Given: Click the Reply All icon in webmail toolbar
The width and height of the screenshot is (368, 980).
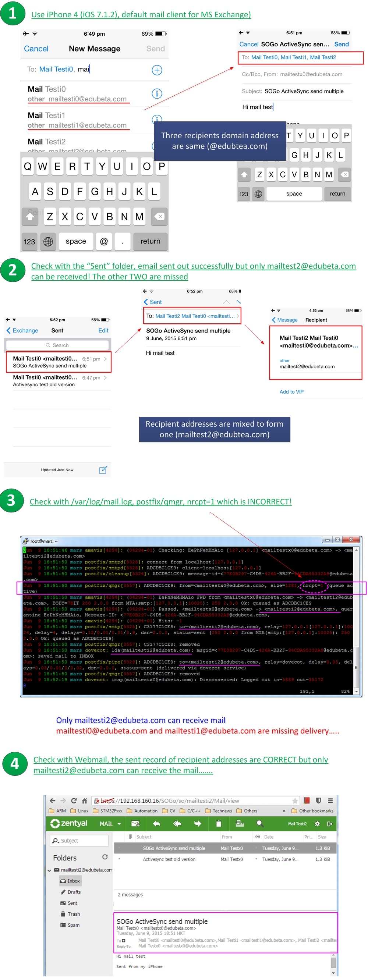Looking at the screenshot, I should point(177,824).
